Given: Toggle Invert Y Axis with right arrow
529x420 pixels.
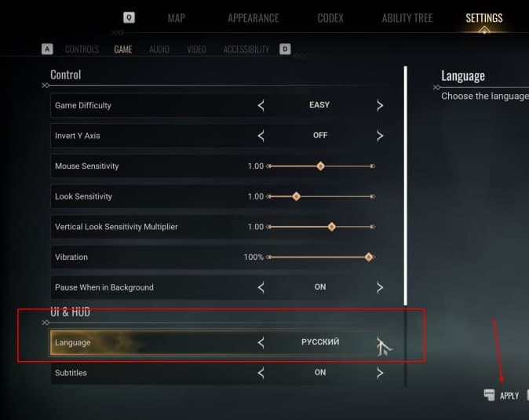Looking at the screenshot, I should point(380,136).
